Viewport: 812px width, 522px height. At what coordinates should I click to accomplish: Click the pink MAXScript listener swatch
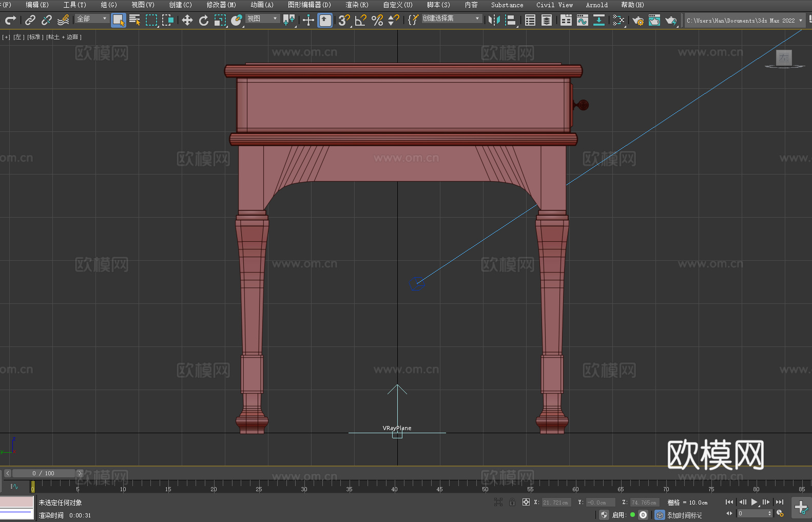[17, 501]
